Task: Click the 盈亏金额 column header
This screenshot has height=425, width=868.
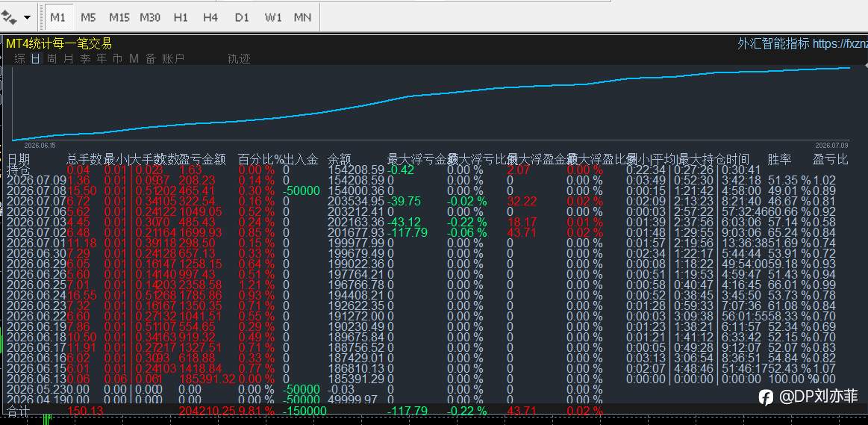Action: (x=202, y=160)
